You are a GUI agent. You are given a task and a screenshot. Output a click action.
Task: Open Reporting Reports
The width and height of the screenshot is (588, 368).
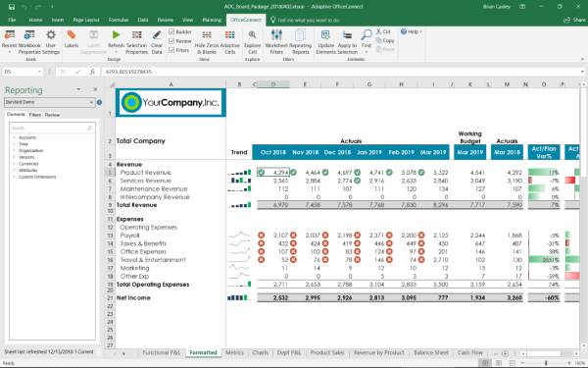click(x=300, y=41)
